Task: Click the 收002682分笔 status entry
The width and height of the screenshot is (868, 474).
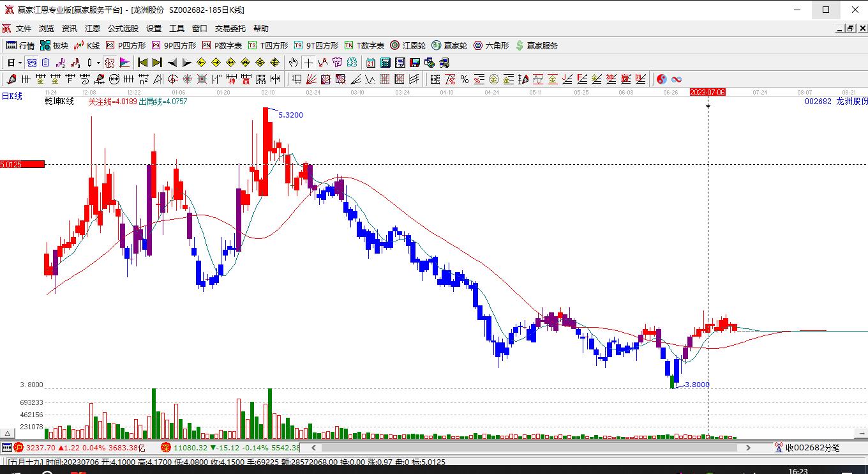Action: pyautogui.click(x=807, y=448)
